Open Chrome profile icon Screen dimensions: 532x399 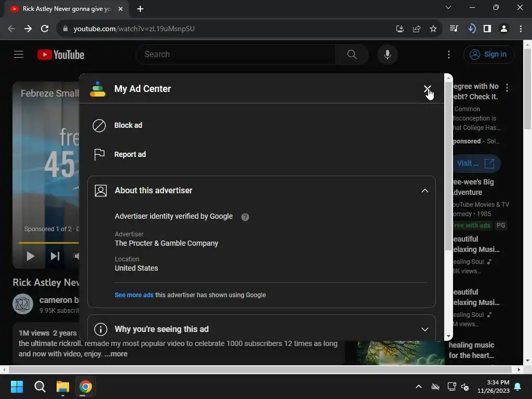(x=504, y=29)
